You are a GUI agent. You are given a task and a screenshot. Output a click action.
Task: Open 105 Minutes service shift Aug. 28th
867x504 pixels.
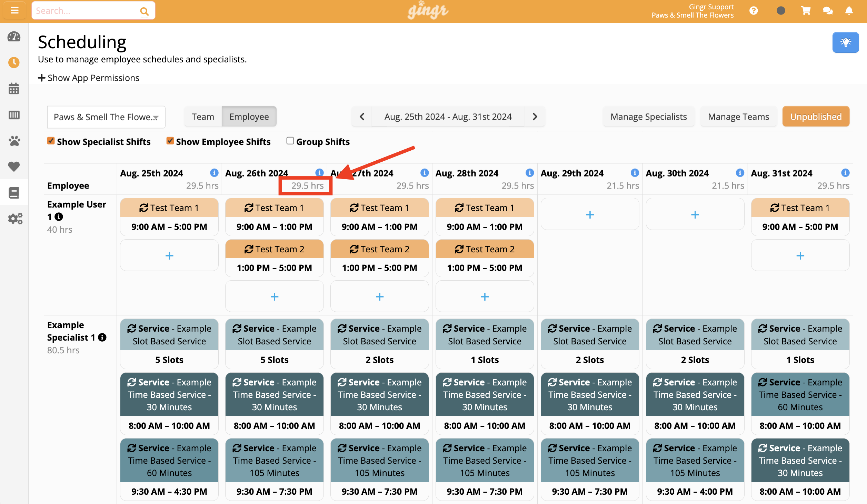click(x=485, y=469)
